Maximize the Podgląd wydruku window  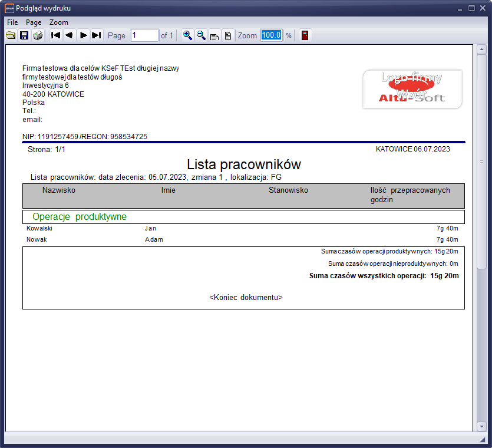pyautogui.click(x=471, y=8)
